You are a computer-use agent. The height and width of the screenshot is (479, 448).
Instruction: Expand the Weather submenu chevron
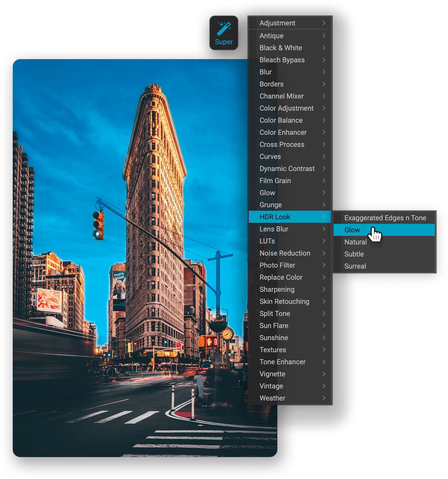click(323, 398)
